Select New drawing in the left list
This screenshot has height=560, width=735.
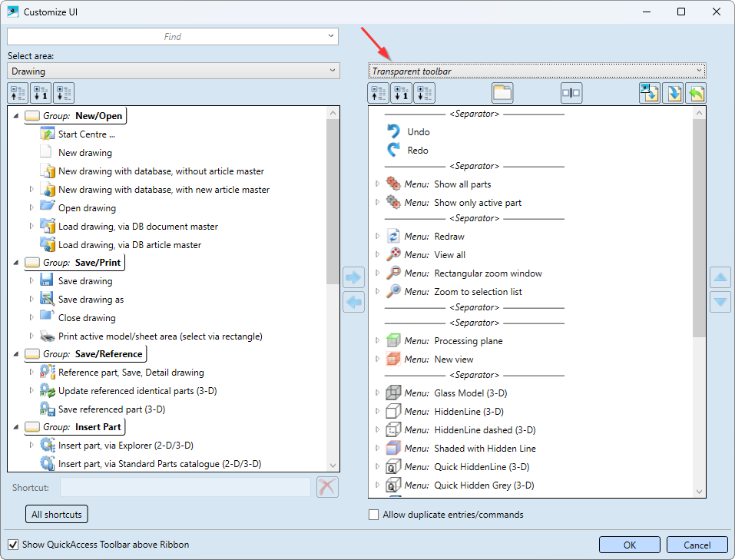(x=85, y=152)
